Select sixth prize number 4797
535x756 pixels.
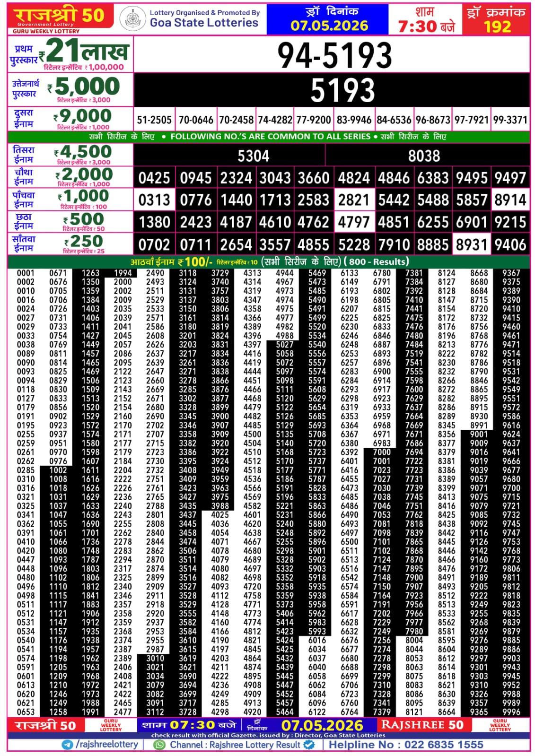coord(354,222)
